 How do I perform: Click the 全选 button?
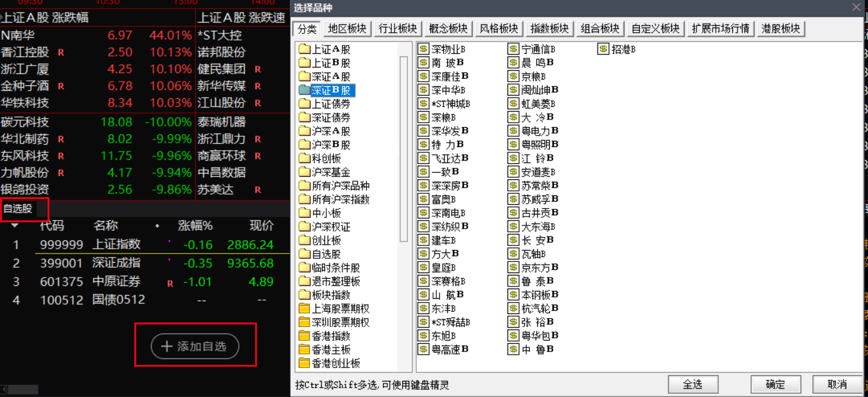(x=693, y=384)
